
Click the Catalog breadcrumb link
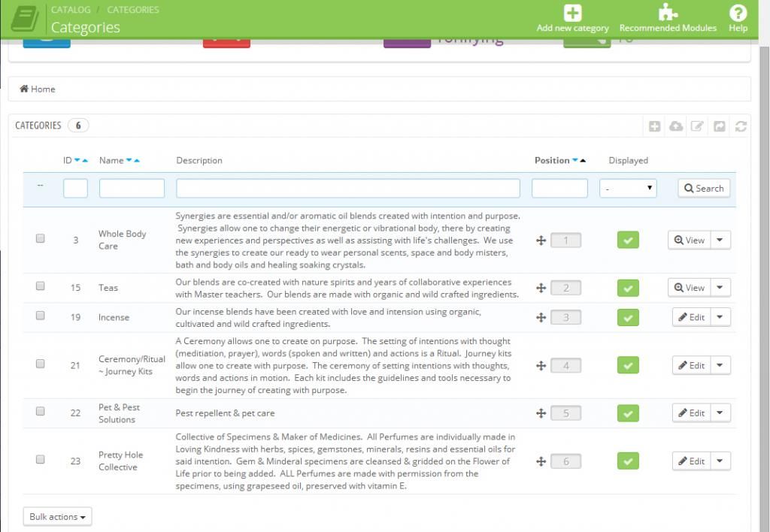[x=71, y=10]
